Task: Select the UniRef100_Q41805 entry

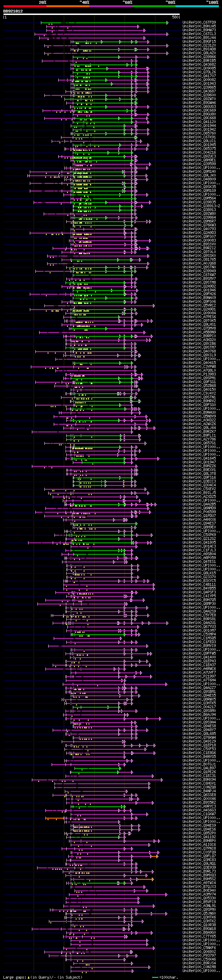Action: (199, 542)
